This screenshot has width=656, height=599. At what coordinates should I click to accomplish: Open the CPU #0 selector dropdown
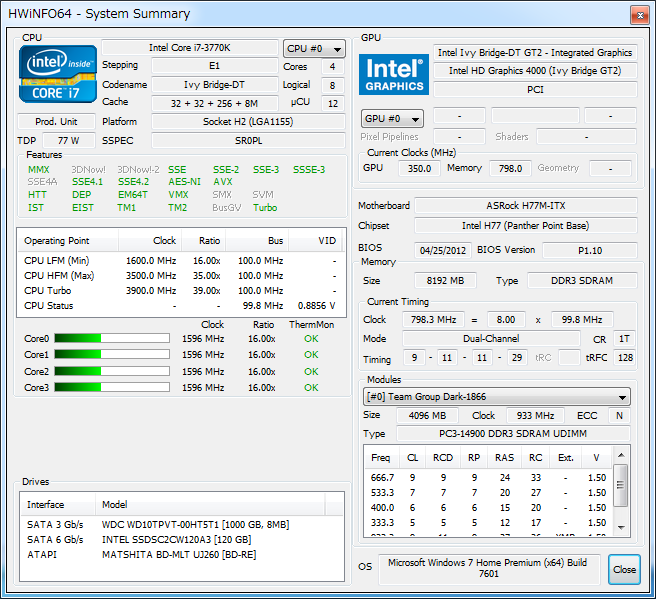314,48
